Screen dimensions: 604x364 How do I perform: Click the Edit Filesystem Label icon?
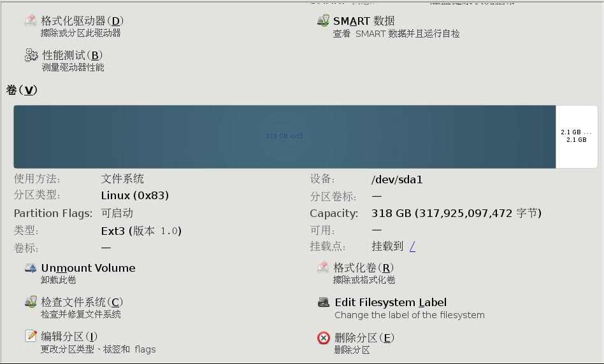pyautogui.click(x=324, y=302)
